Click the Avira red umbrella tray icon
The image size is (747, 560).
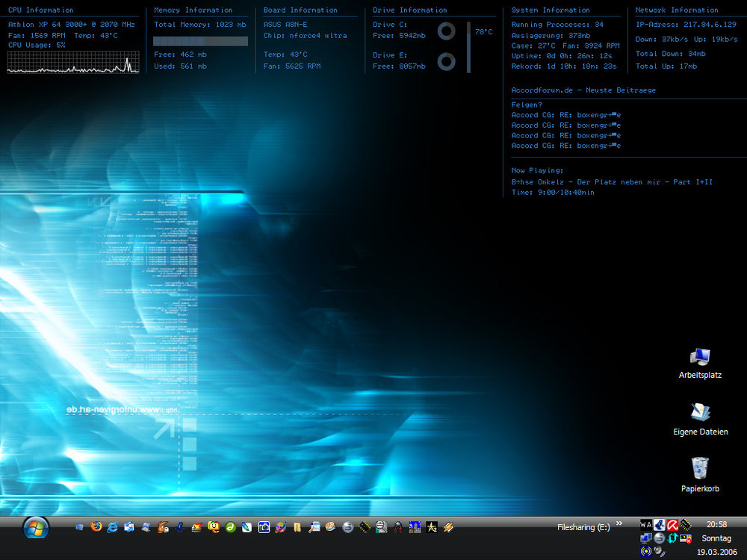pyautogui.click(x=671, y=524)
